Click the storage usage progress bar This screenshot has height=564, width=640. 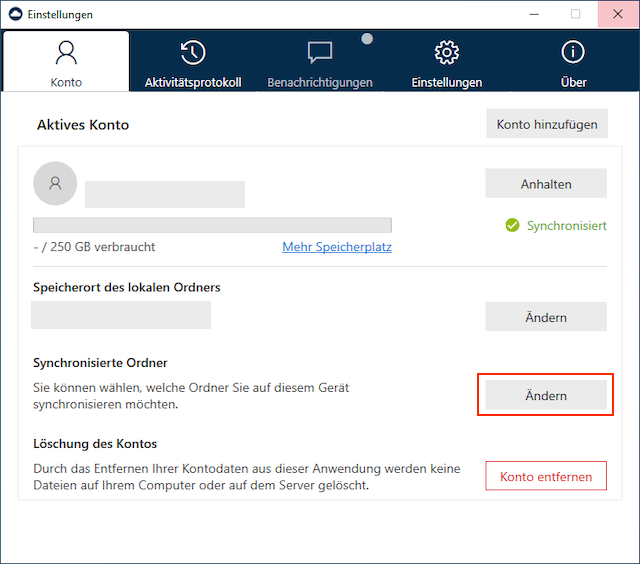212,225
